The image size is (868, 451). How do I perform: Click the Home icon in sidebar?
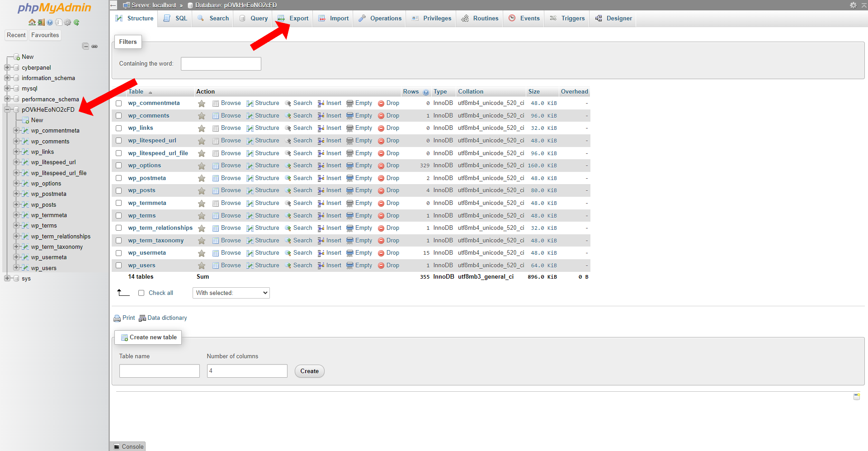pyautogui.click(x=32, y=23)
